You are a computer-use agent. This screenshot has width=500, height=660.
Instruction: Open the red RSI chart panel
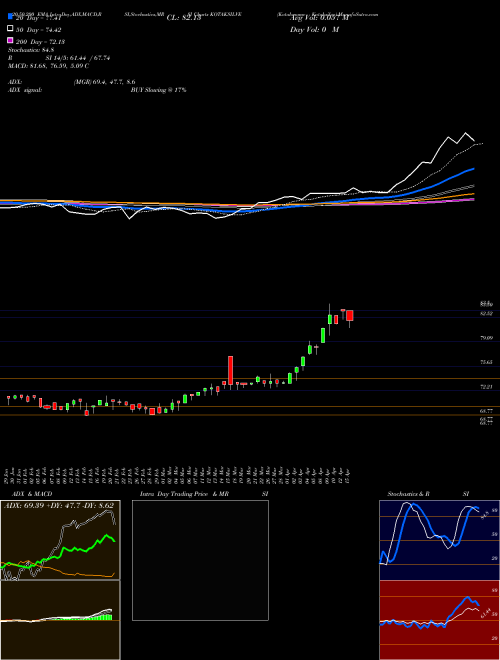click(439, 620)
